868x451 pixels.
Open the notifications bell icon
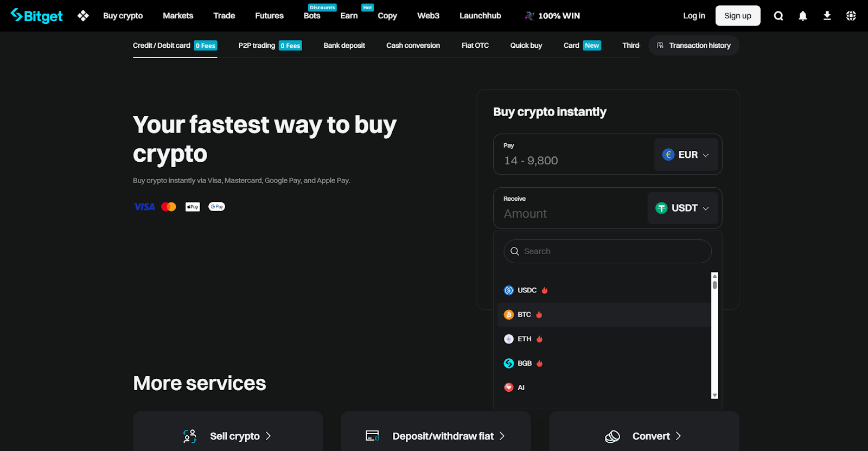click(x=803, y=16)
